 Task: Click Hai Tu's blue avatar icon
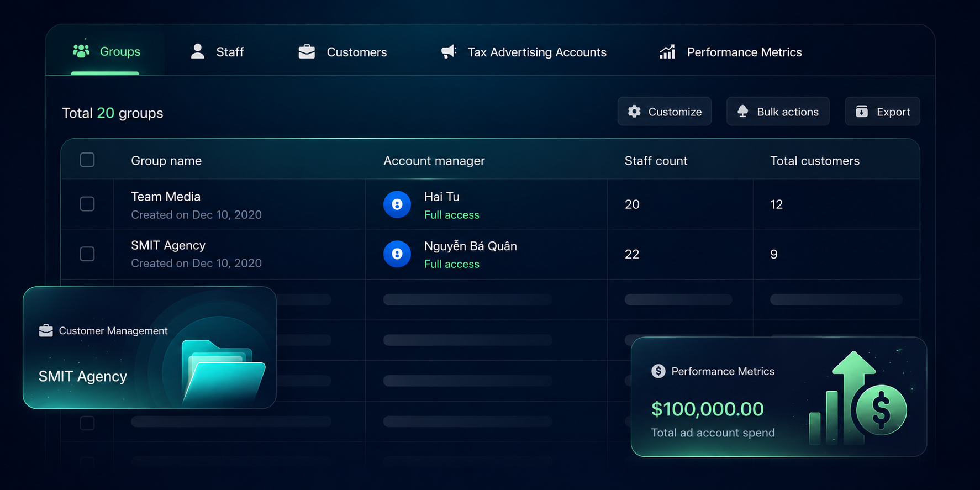[397, 204]
